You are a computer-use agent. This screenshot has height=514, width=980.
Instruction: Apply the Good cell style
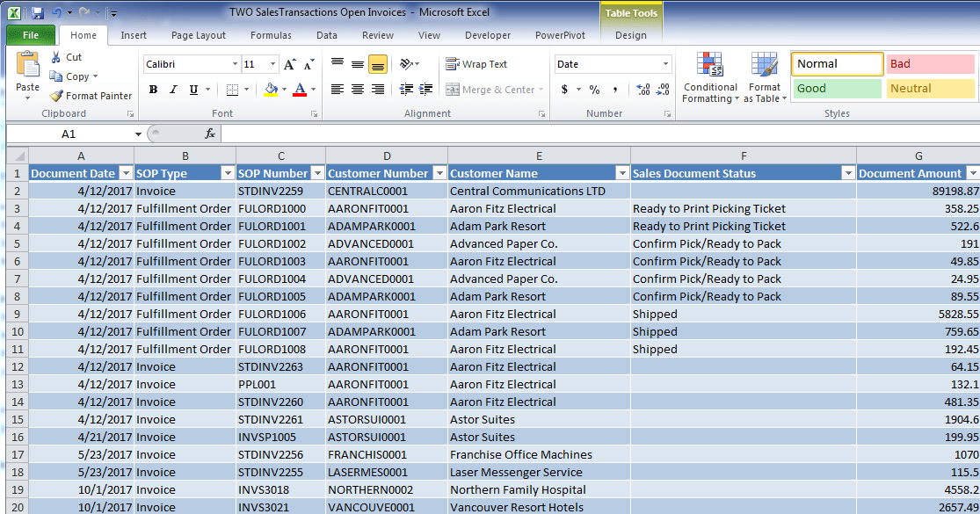838,88
